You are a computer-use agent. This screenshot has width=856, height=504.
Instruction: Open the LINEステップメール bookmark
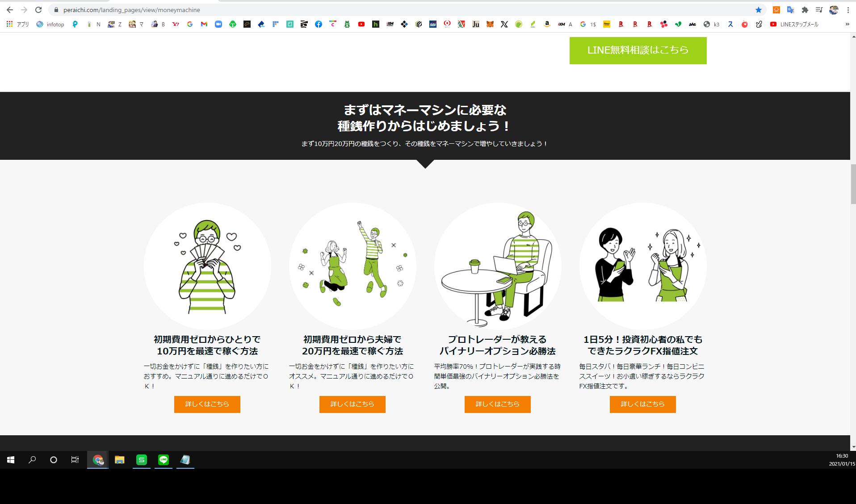794,24
